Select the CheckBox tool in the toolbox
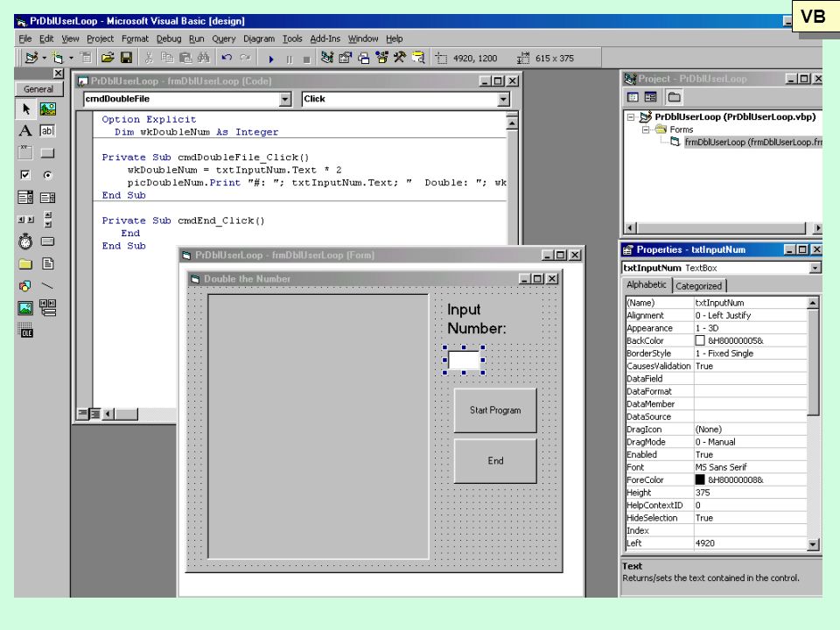 coord(25,175)
